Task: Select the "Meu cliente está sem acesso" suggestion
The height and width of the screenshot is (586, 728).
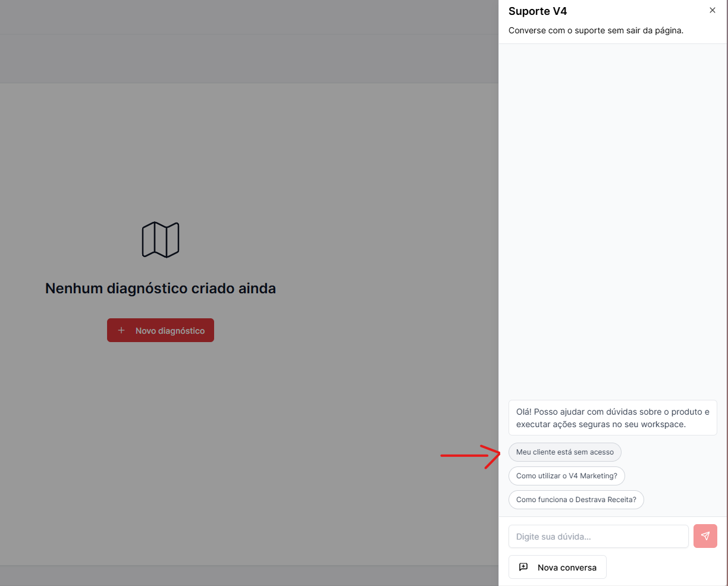Action: (x=565, y=452)
